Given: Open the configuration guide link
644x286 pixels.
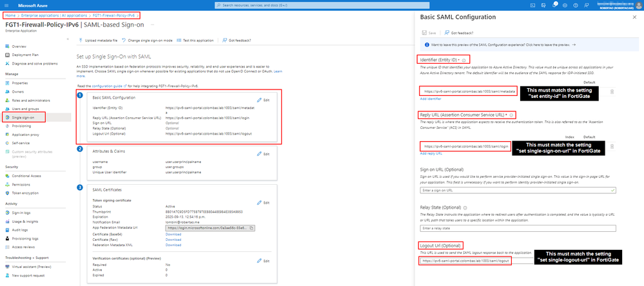Looking at the screenshot, I should pos(109,86).
